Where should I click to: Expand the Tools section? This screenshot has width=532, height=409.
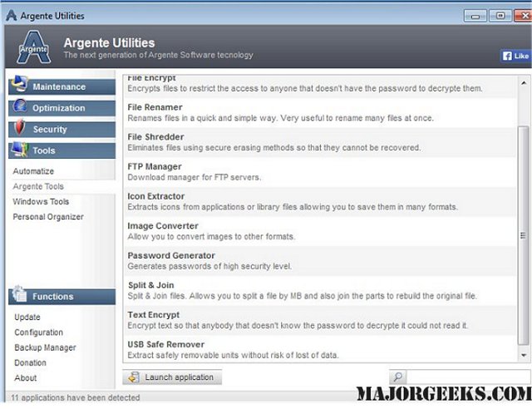pos(62,150)
